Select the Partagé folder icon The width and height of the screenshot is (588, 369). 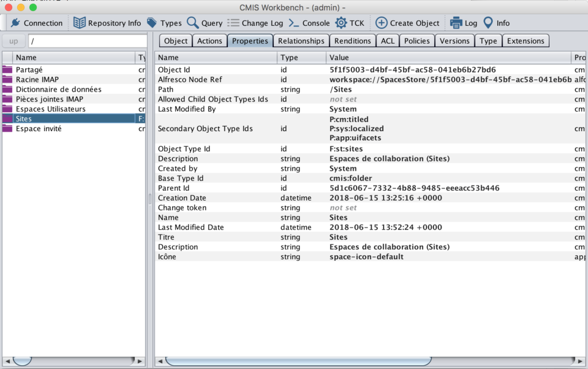tap(7, 70)
